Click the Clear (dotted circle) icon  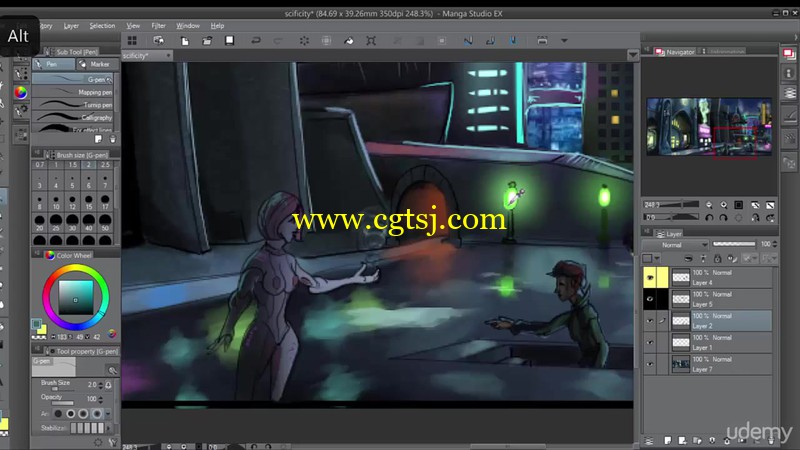pos(304,40)
